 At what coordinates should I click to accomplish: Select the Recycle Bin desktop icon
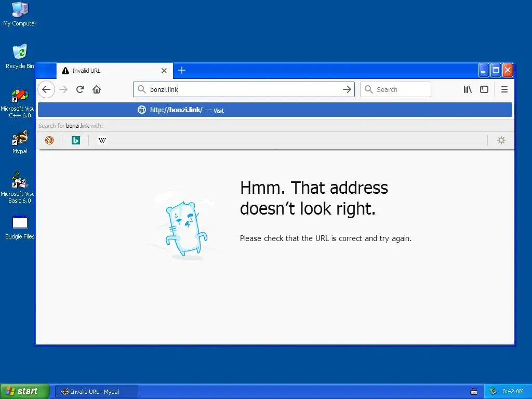point(20,57)
